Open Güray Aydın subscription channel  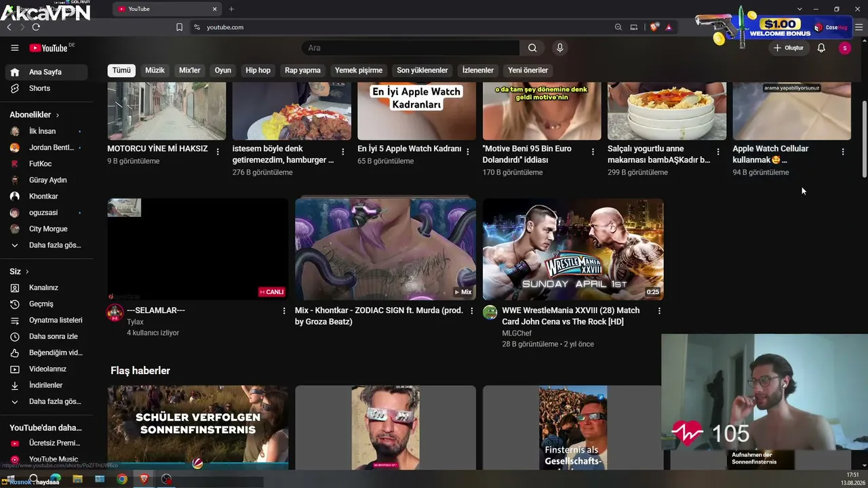45,180
